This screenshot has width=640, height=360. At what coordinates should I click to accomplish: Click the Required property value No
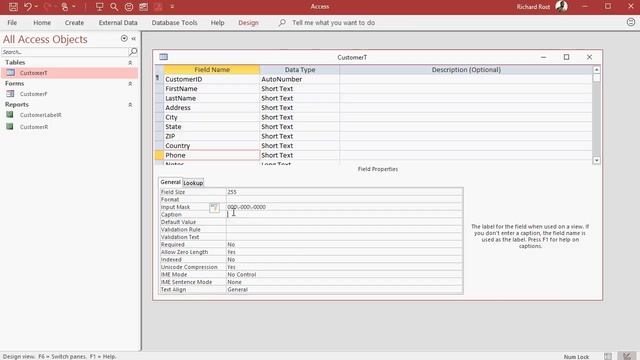pos(344,244)
